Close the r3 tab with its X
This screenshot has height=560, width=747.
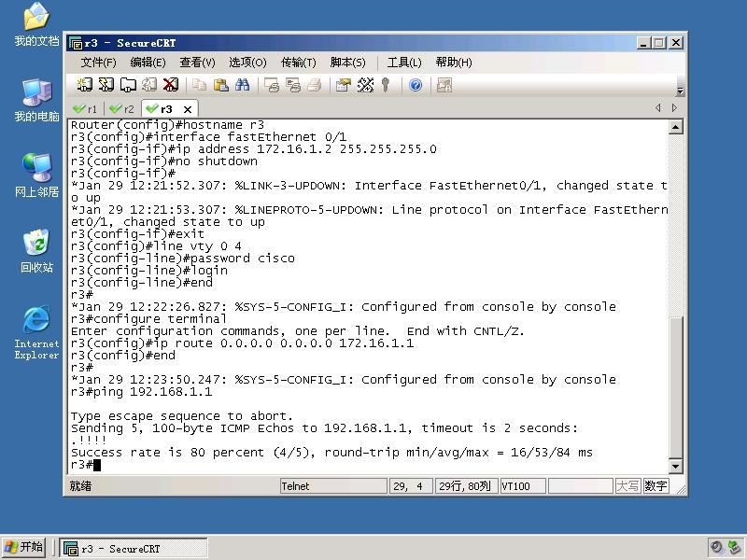[x=188, y=109]
